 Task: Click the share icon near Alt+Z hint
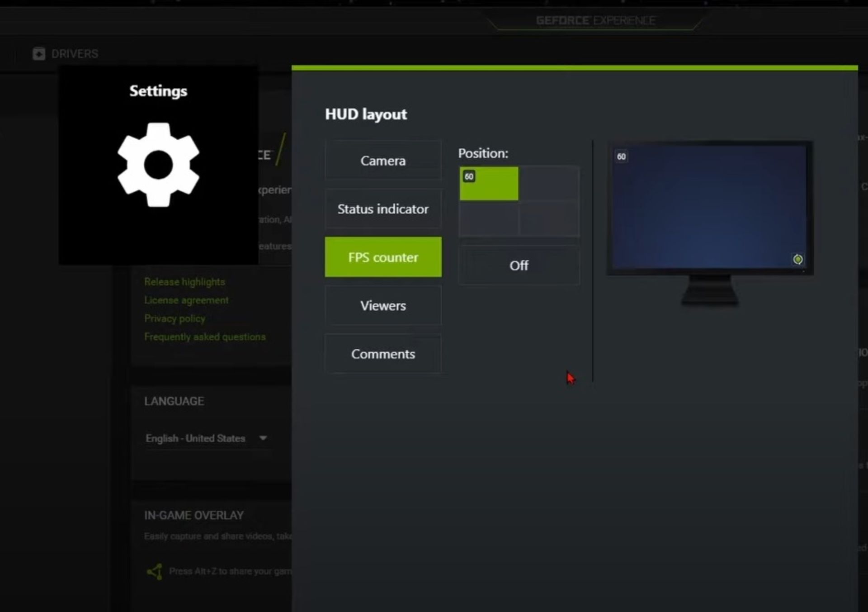tap(155, 571)
